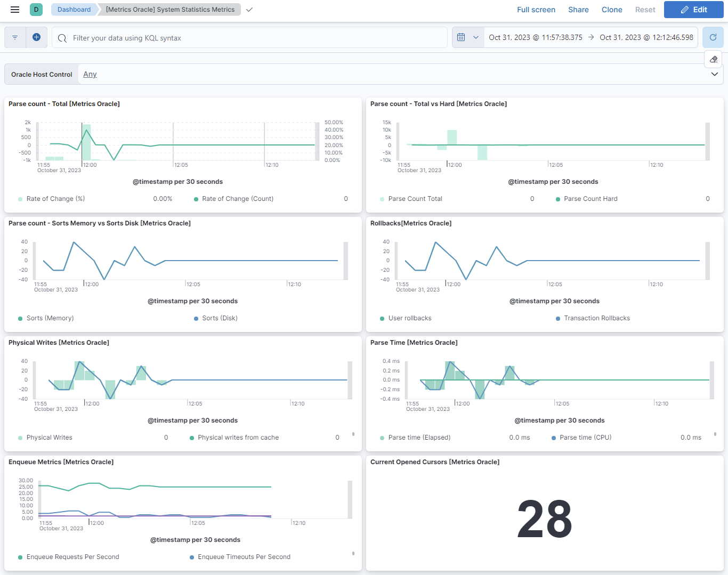Open the filter options menu icon
Image resolution: width=728 pixels, height=575 pixels.
[x=15, y=37]
